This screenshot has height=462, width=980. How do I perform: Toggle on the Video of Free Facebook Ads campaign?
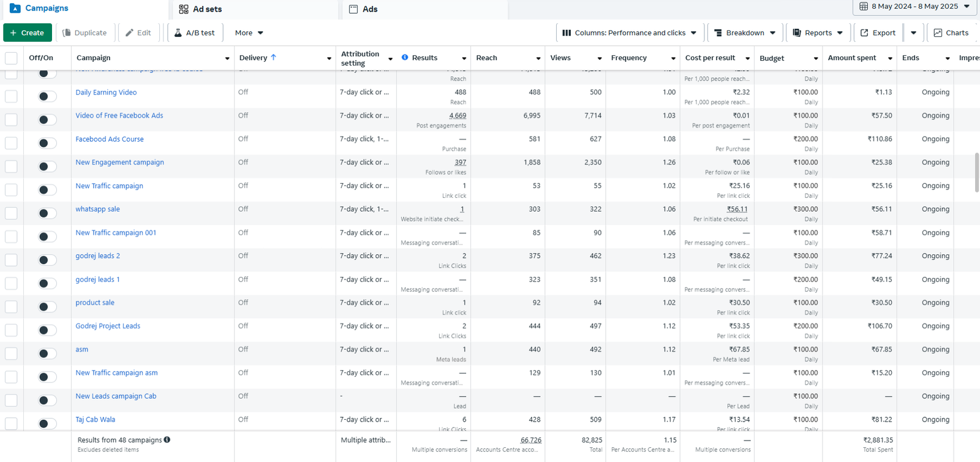[47, 119]
